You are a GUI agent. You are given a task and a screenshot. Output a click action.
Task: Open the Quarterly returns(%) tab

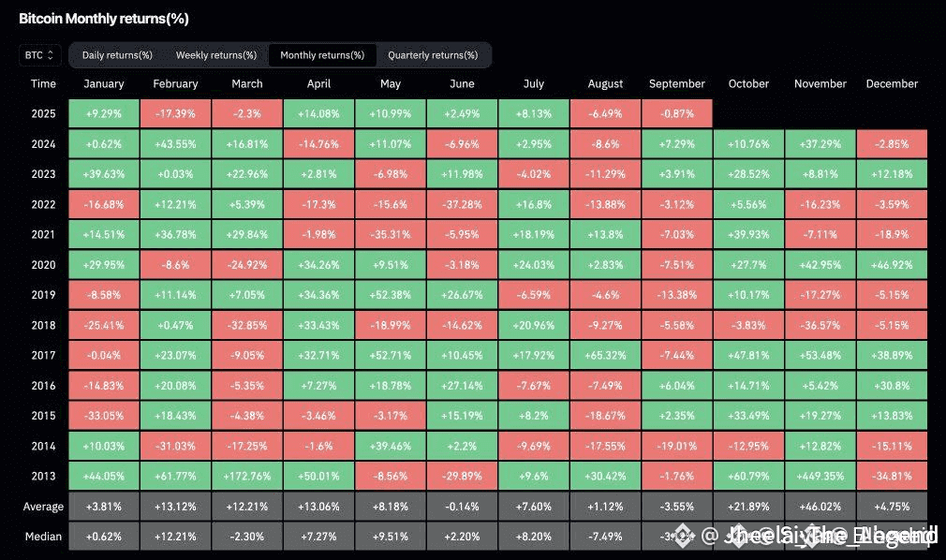coord(433,55)
